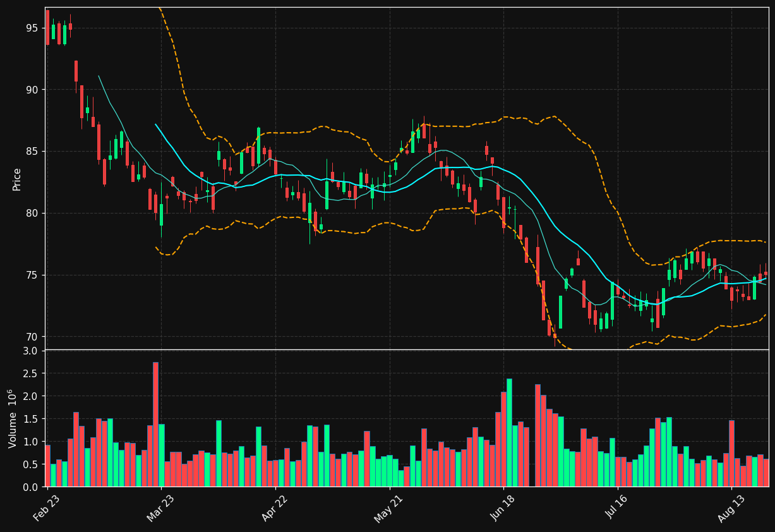Viewport: 775px width, 532px height.
Task: Pick the "Feb 23" date label
Action: coord(47,507)
